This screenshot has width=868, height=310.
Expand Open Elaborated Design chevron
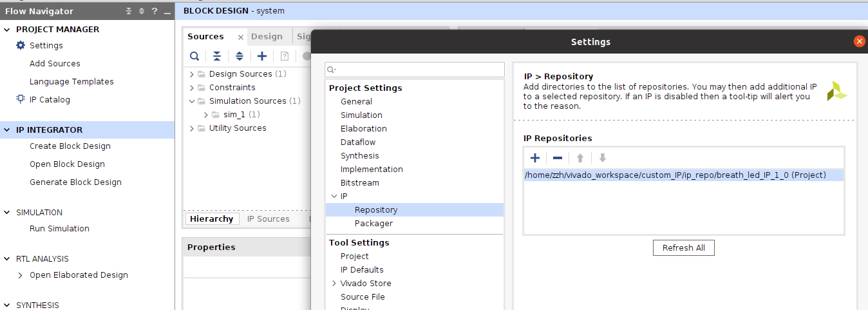(x=21, y=275)
